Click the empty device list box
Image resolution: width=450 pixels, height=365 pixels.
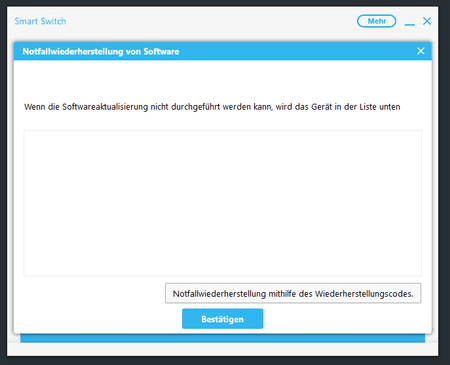222,203
